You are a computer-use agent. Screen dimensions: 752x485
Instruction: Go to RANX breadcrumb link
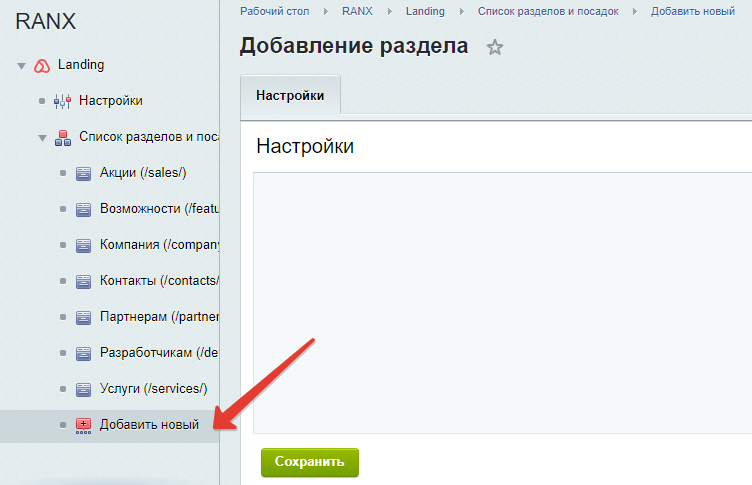click(357, 11)
